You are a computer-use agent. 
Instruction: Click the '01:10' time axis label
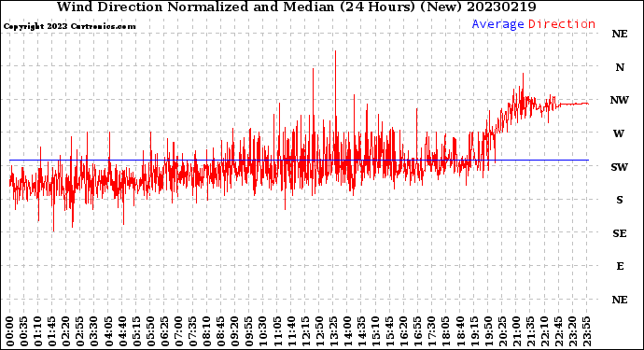[37, 331]
